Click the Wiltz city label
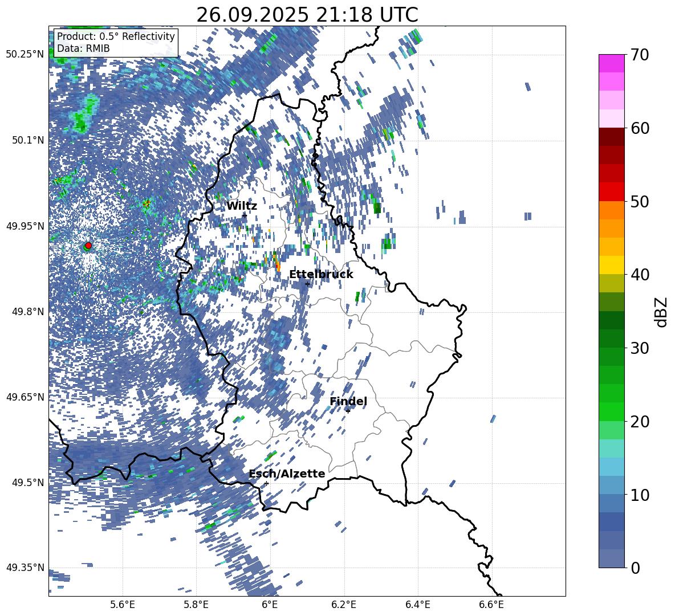This screenshot has height=616, width=675. click(x=242, y=206)
